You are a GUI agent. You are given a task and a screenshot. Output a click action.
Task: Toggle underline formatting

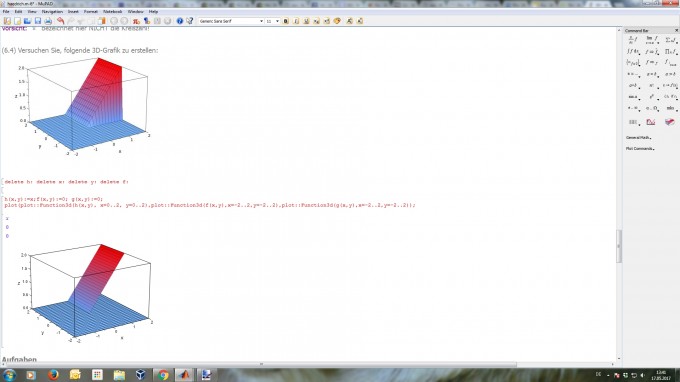point(306,21)
